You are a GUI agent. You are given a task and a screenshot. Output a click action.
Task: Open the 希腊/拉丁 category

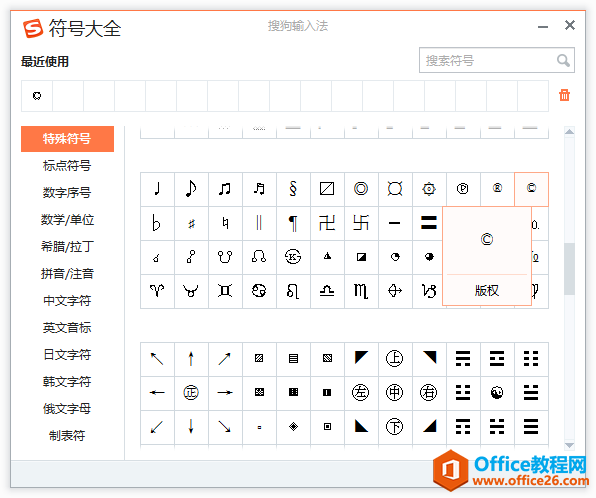coord(67,247)
